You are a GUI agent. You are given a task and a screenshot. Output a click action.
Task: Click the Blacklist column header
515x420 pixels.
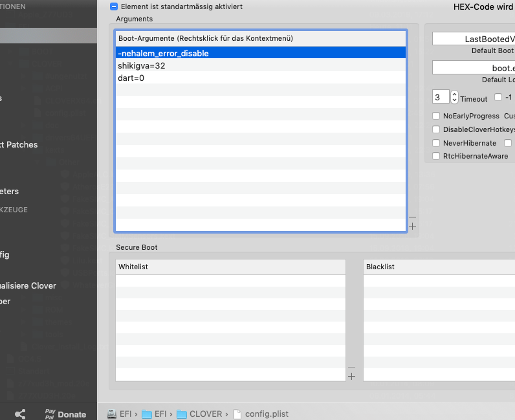[439, 267]
